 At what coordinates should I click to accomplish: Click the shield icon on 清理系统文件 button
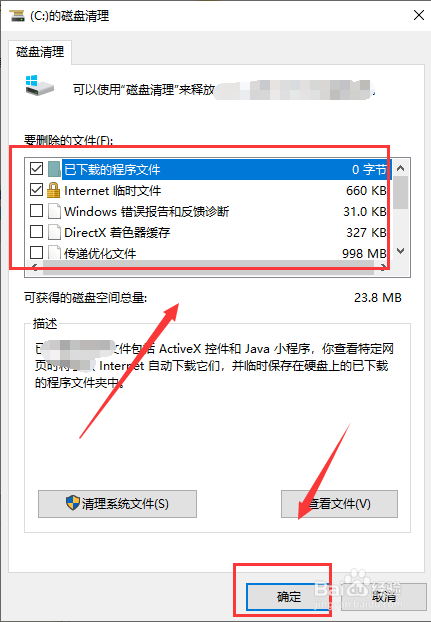pyautogui.click(x=73, y=503)
